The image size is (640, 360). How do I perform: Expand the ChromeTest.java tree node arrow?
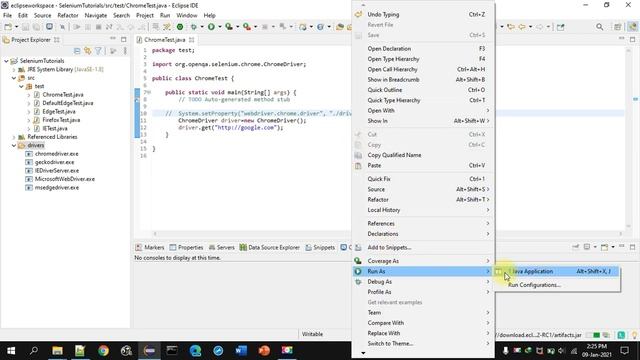(x=29, y=95)
